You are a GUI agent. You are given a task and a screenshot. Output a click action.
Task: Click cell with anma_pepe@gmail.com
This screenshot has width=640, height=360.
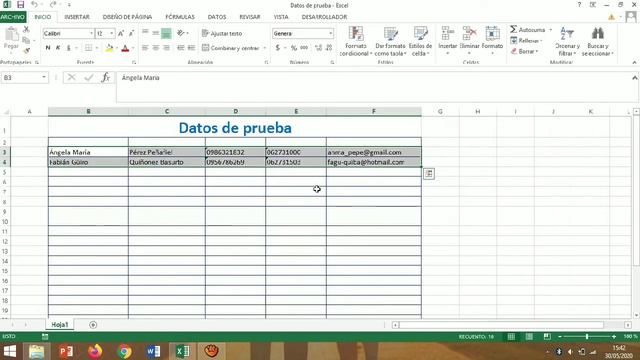coord(373,152)
